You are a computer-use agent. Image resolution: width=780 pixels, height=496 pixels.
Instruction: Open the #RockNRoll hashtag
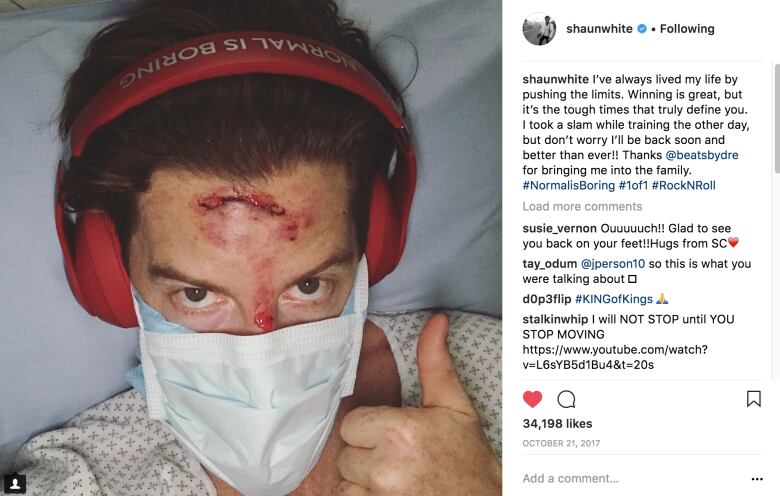pos(683,186)
